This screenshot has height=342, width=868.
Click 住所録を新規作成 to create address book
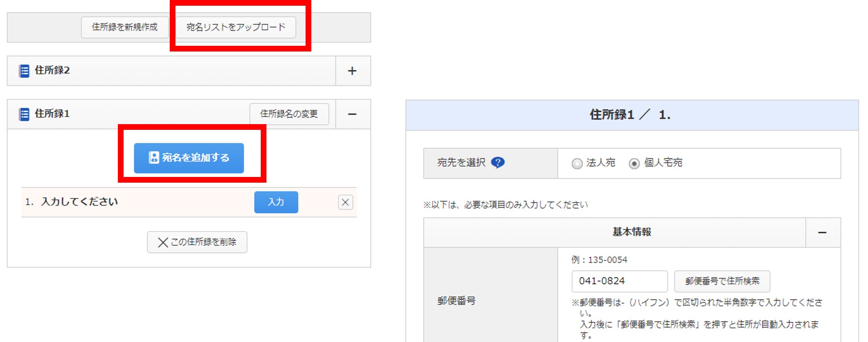pyautogui.click(x=124, y=27)
